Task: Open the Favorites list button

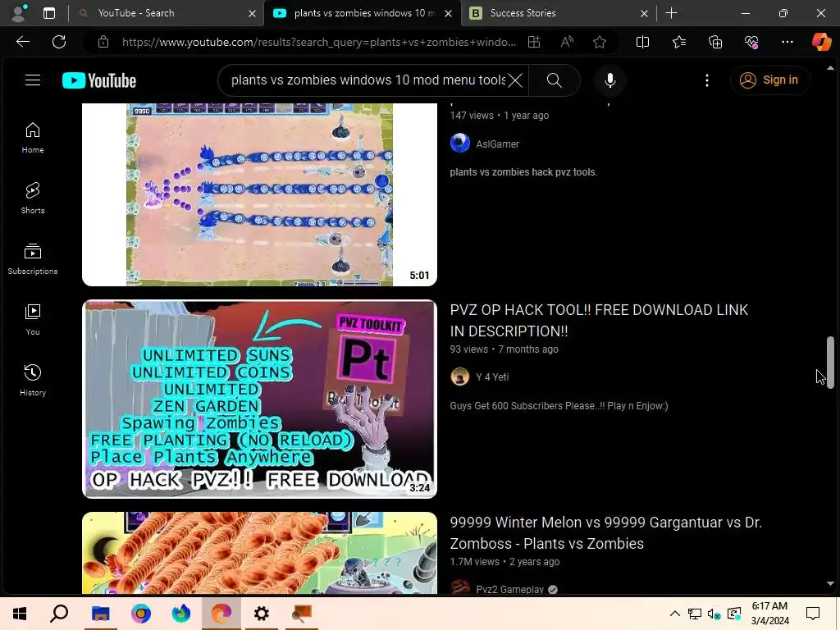Action: (678, 42)
